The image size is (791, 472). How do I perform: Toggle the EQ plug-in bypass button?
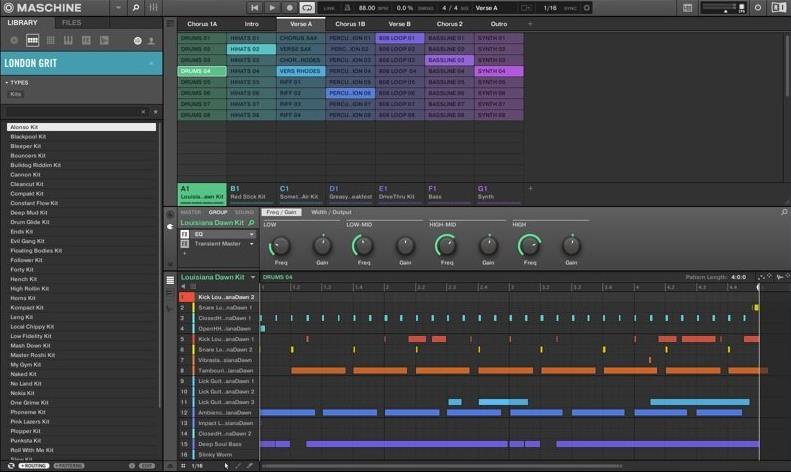[185, 234]
